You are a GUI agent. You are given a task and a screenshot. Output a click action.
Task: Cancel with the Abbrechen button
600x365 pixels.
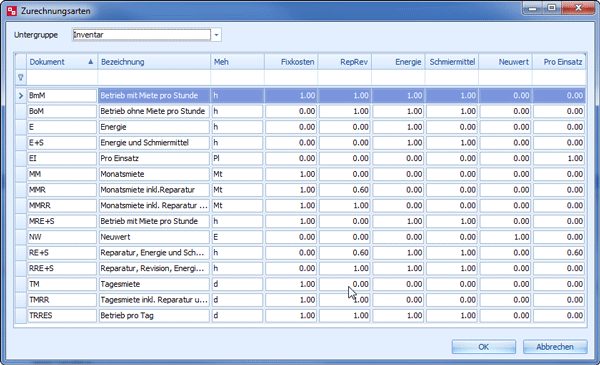(x=555, y=347)
